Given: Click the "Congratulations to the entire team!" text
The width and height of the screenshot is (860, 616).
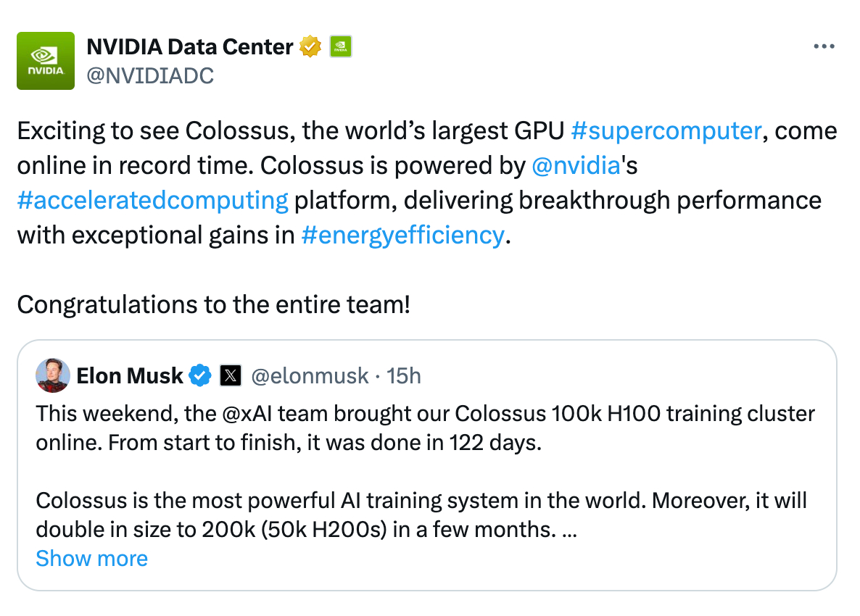Looking at the screenshot, I should click(214, 304).
